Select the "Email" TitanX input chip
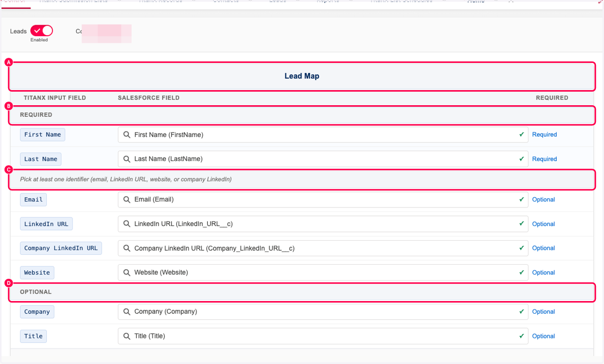 [34, 200]
